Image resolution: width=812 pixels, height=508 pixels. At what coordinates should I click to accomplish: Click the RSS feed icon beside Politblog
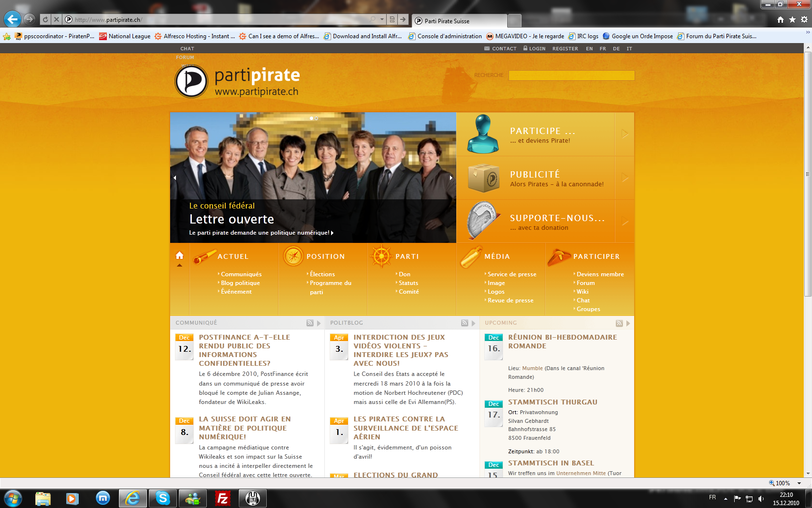464,323
